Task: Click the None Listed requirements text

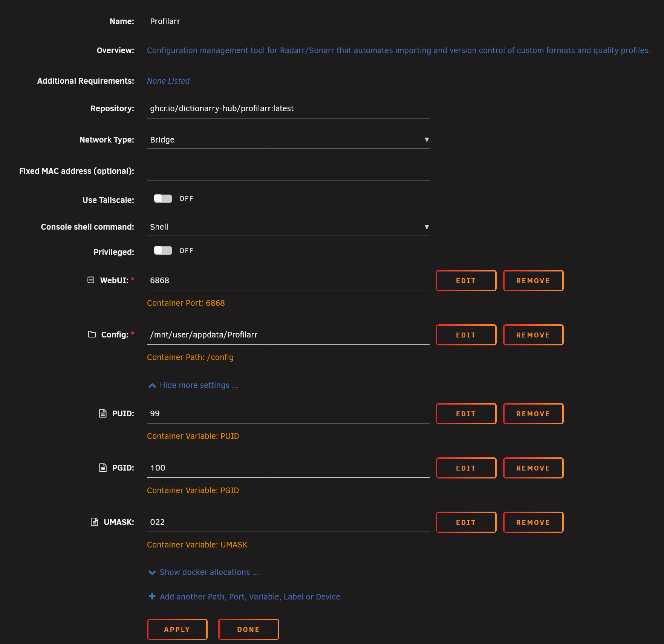Action: [168, 81]
